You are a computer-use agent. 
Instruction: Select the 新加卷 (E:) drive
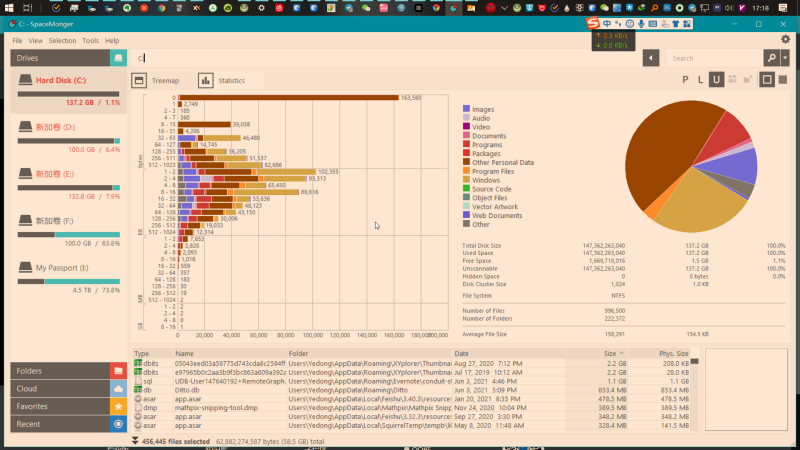click(68, 185)
